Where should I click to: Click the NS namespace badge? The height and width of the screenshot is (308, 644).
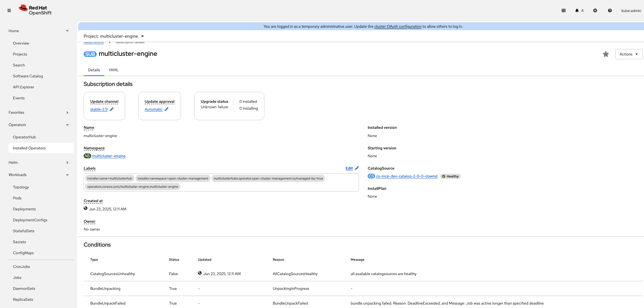click(x=87, y=156)
